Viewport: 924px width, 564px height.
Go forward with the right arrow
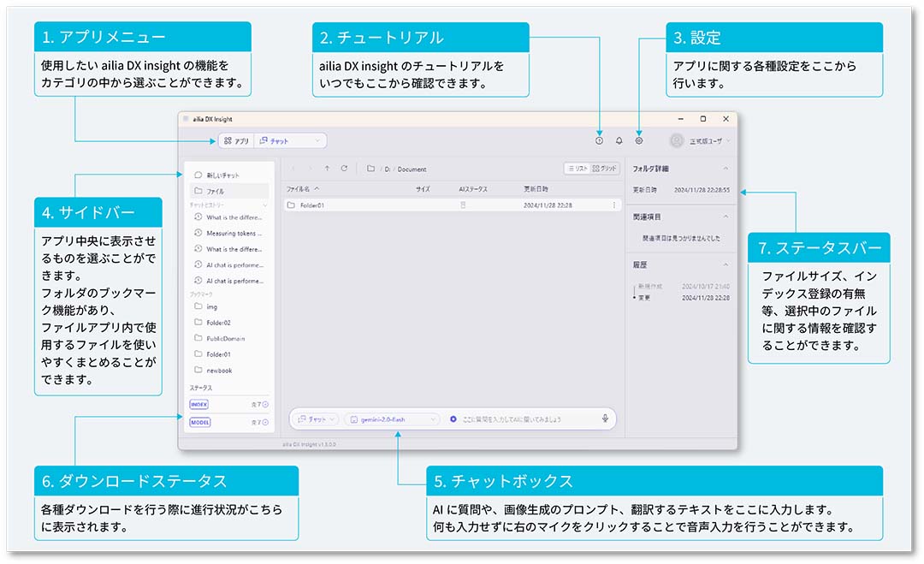pyautogui.click(x=310, y=169)
